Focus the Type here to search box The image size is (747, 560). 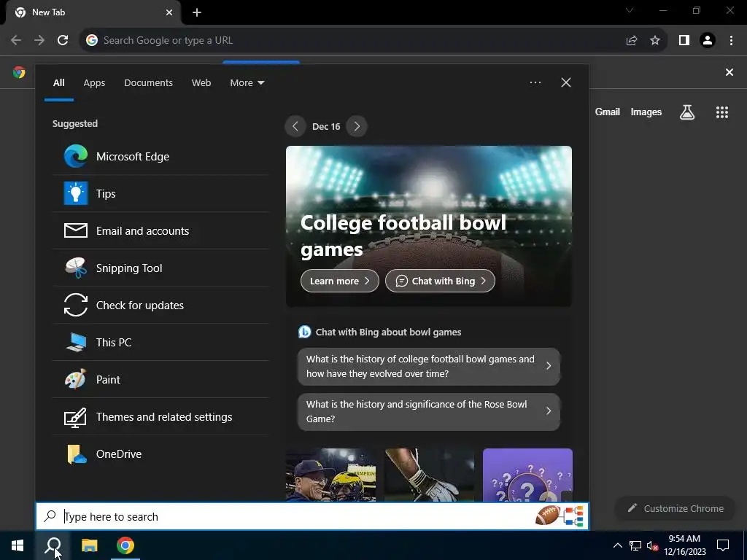tap(312, 517)
